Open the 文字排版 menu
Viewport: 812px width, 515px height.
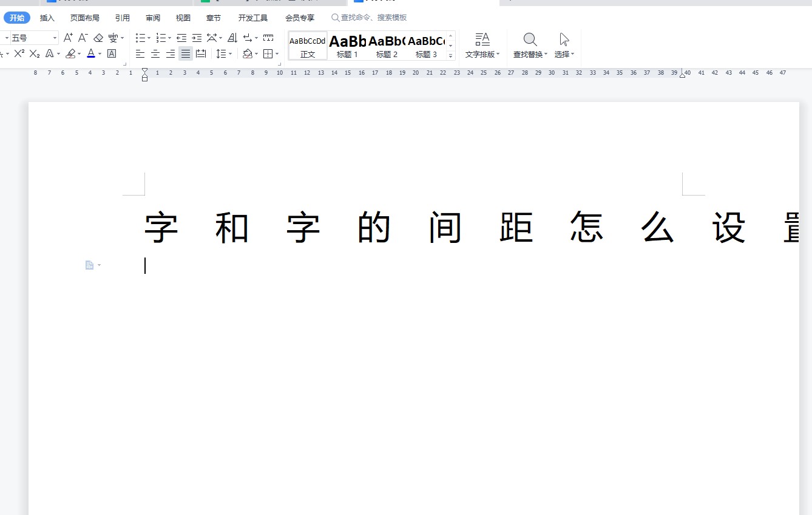(482, 46)
